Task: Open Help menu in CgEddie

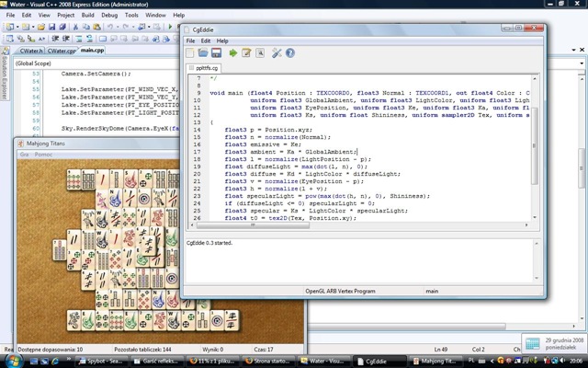Action: tap(222, 40)
